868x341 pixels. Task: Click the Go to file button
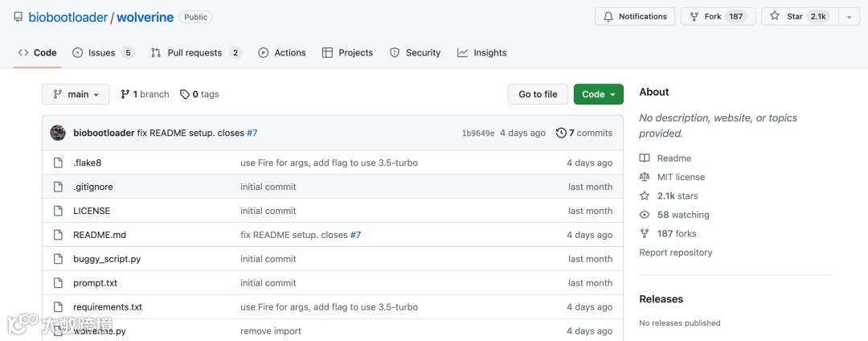point(538,94)
